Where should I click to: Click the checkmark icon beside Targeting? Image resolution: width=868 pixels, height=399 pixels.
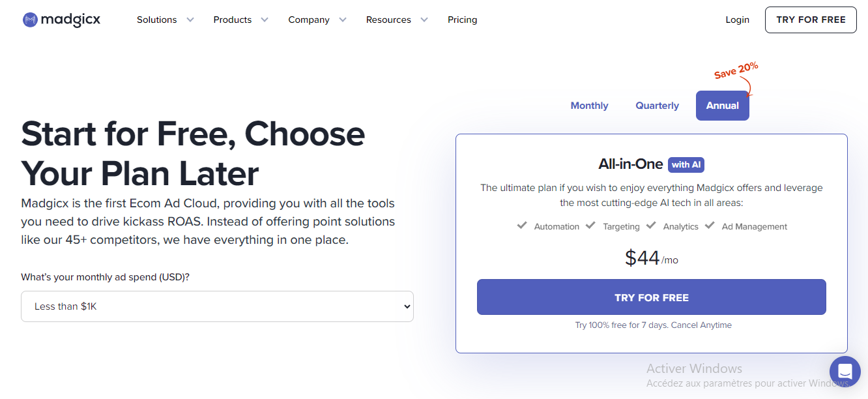(590, 226)
